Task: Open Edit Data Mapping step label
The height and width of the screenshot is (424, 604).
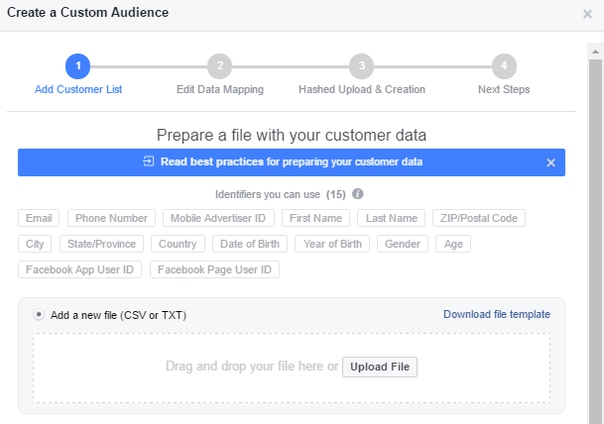Action: pos(220,89)
